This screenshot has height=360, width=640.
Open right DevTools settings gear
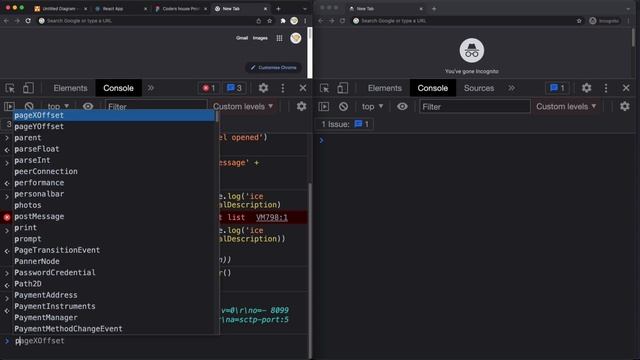pos(587,88)
